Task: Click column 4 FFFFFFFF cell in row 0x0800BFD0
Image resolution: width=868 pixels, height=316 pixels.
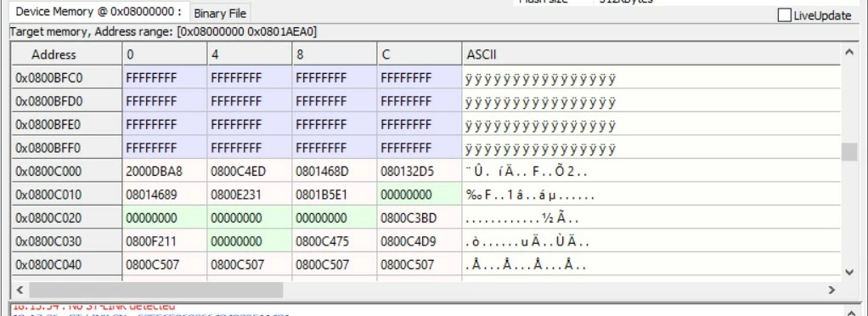Action: [250, 101]
